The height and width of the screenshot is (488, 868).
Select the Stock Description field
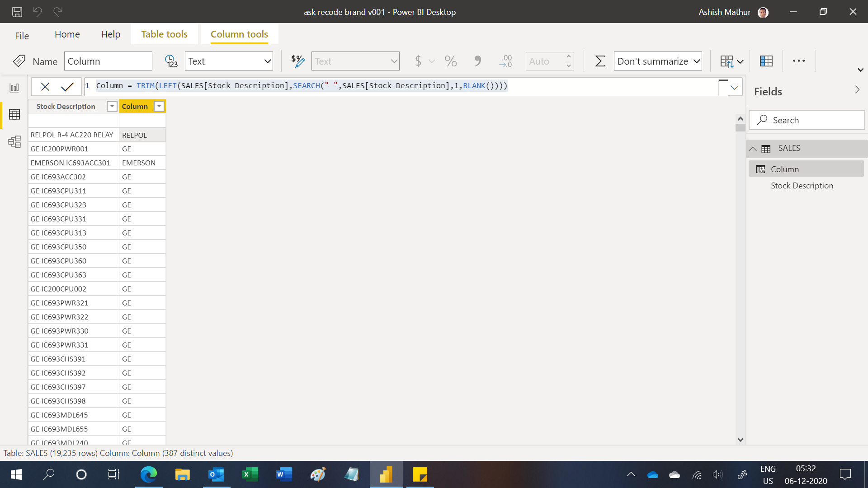tap(802, 186)
